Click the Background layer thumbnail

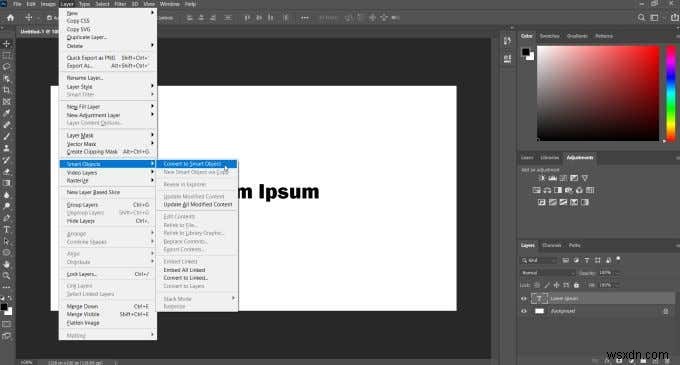pos(539,311)
